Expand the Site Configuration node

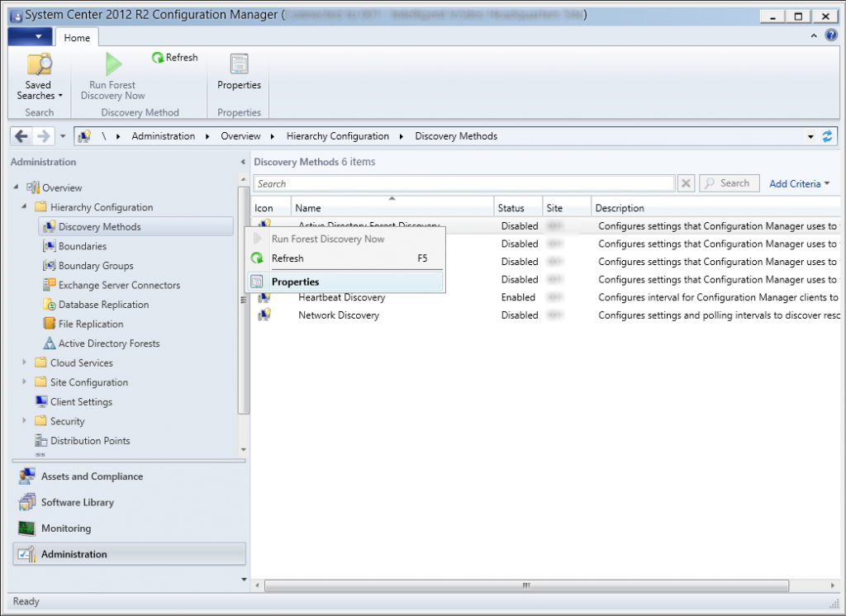pos(22,382)
